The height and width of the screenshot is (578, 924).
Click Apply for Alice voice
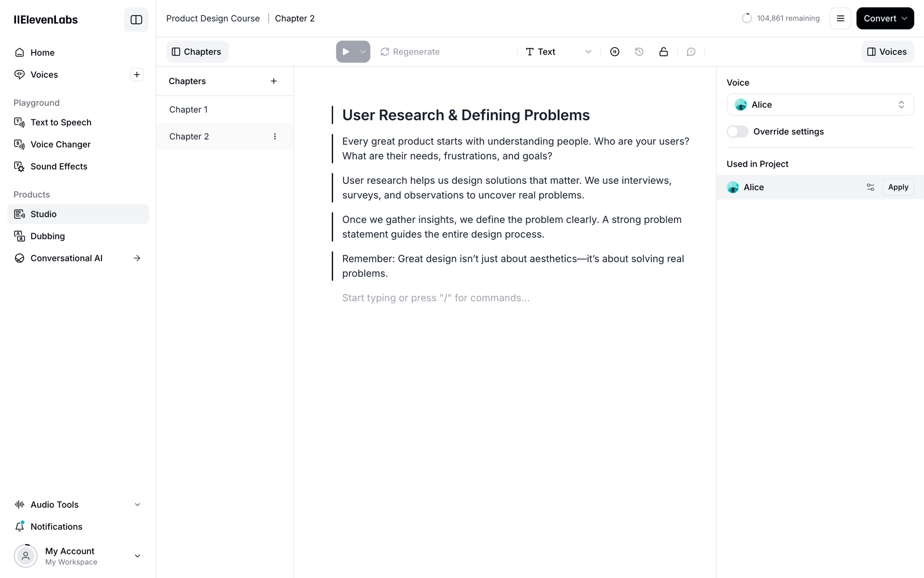click(898, 187)
